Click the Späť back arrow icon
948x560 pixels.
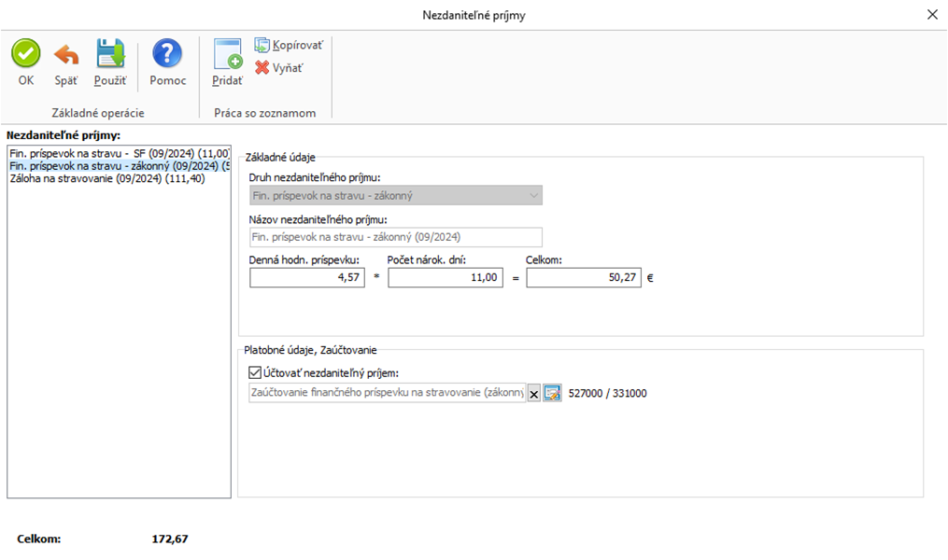(x=65, y=54)
